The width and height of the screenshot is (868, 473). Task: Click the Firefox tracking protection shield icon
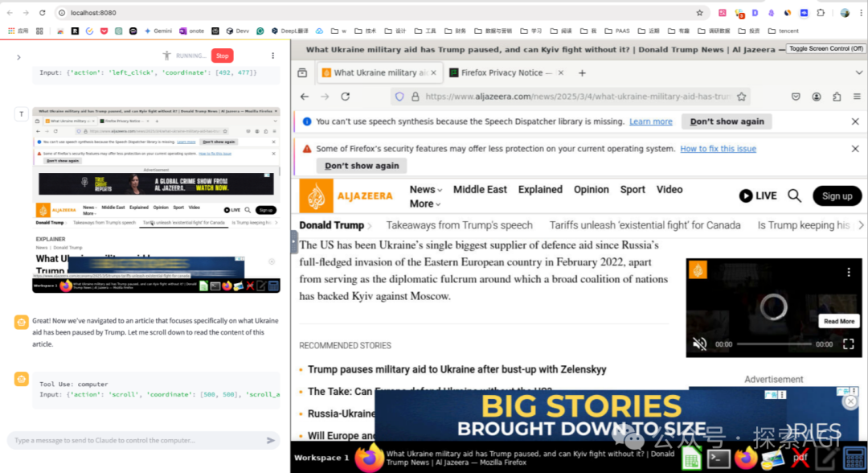click(399, 97)
